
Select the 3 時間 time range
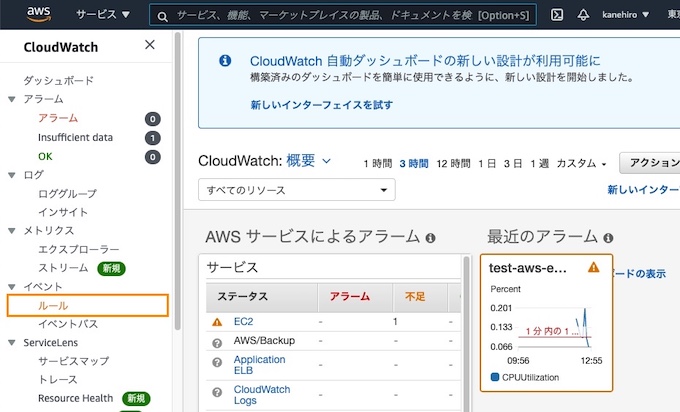click(x=414, y=163)
